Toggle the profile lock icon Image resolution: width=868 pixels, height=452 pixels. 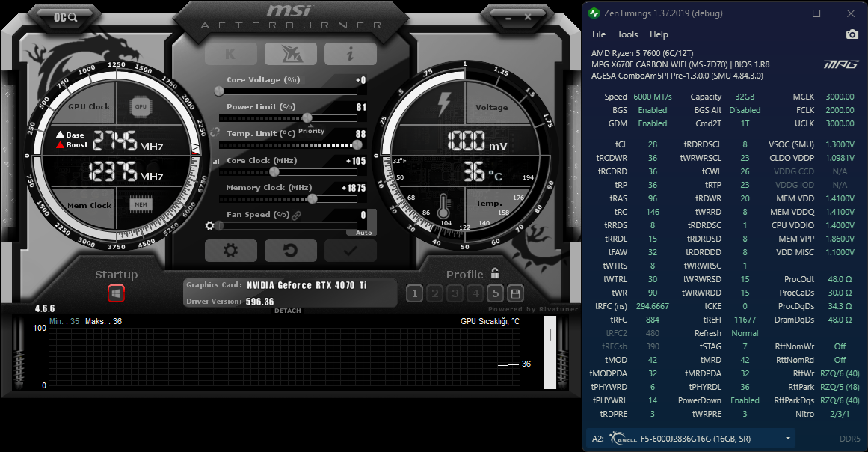pos(495,273)
